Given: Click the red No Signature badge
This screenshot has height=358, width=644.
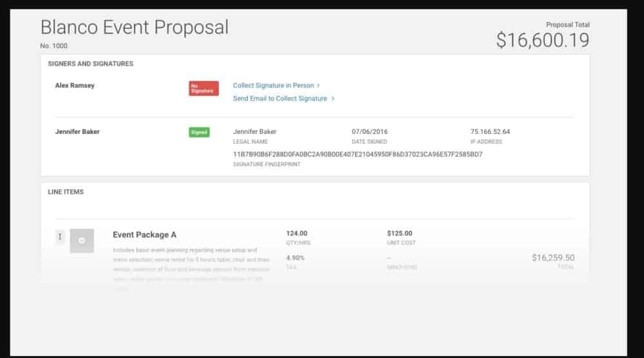Looking at the screenshot, I should [x=204, y=88].
